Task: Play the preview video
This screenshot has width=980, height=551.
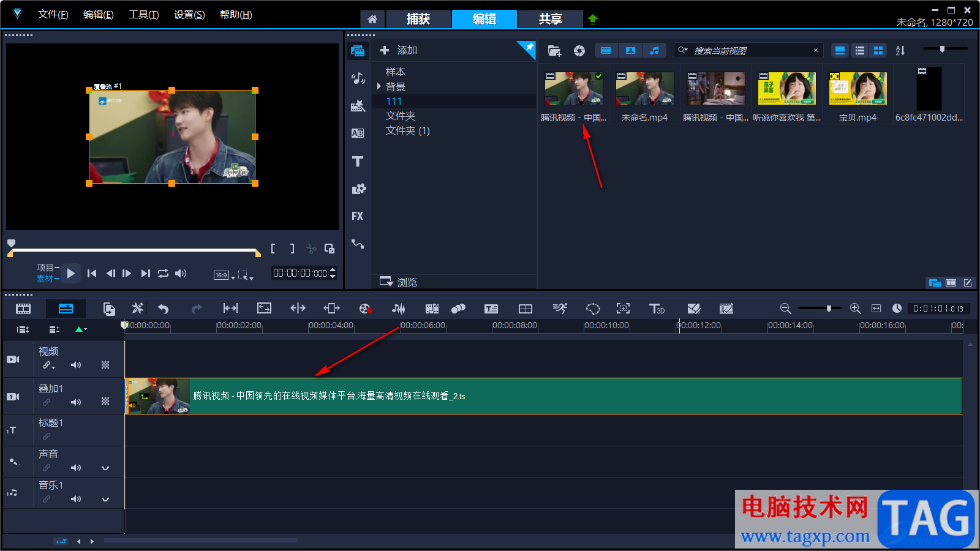Action: pos(71,274)
